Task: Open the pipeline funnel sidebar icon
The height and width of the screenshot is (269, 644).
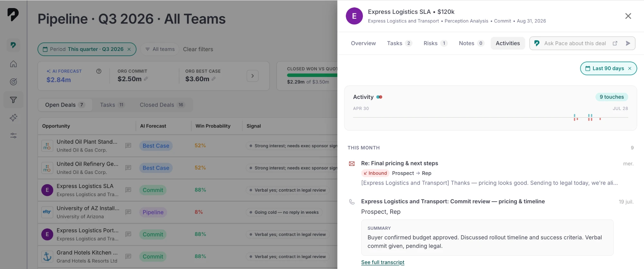Action: 13,100
